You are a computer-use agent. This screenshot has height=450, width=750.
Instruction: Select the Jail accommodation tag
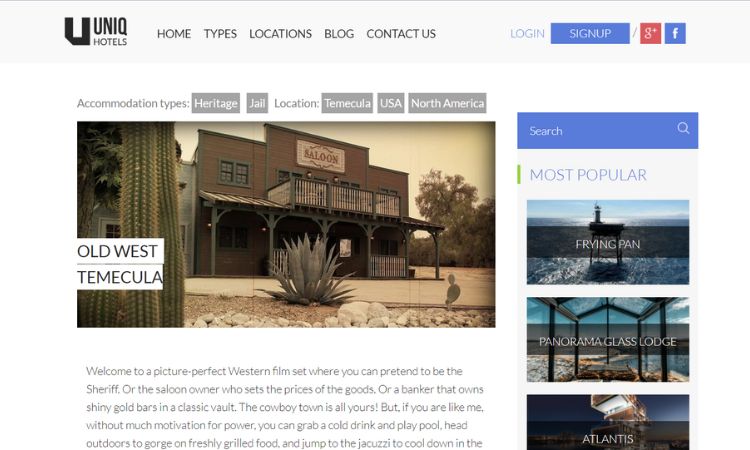pos(257,103)
